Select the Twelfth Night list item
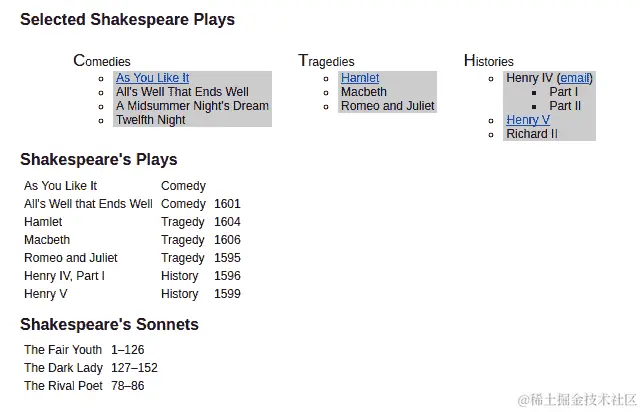The height and width of the screenshot is (412, 642). 150,120
